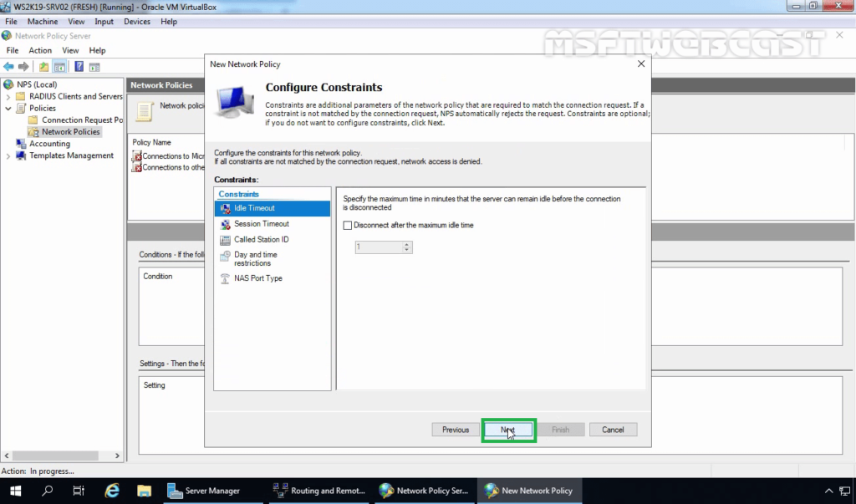This screenshot has height=504, width=856.
Task: Click the Setting column header
Action: [154, 385]
